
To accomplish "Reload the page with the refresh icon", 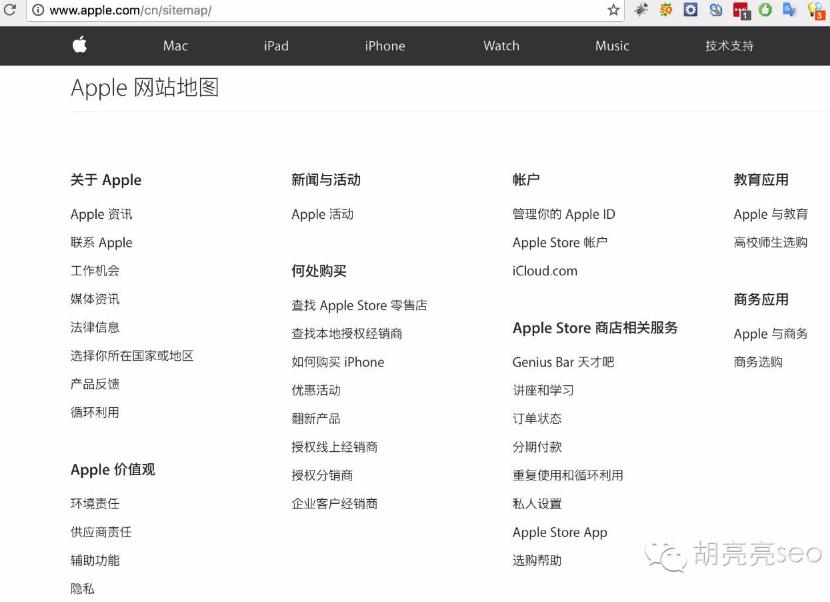I will [10, 10].
